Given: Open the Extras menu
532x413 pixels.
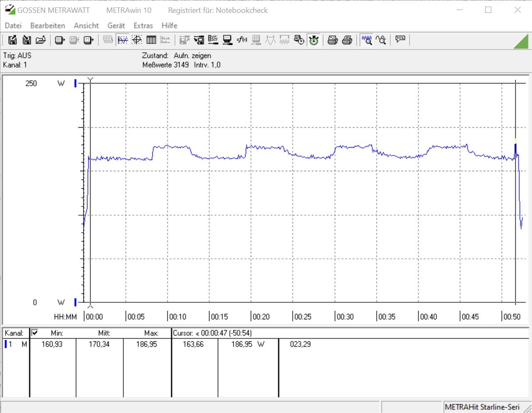Looking at the screenshot, I should pos(143,26).
